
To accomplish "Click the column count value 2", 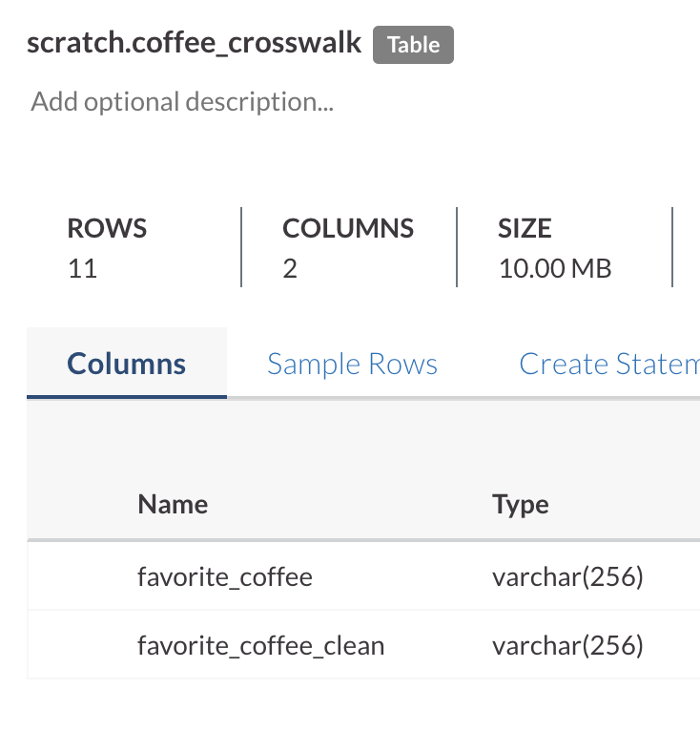I will (290, 269).
